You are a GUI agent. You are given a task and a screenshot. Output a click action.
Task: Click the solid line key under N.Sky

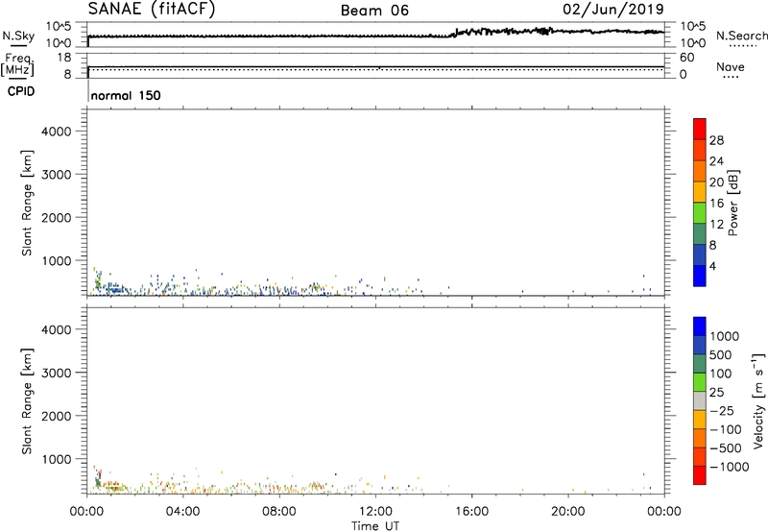pos(18,46)
